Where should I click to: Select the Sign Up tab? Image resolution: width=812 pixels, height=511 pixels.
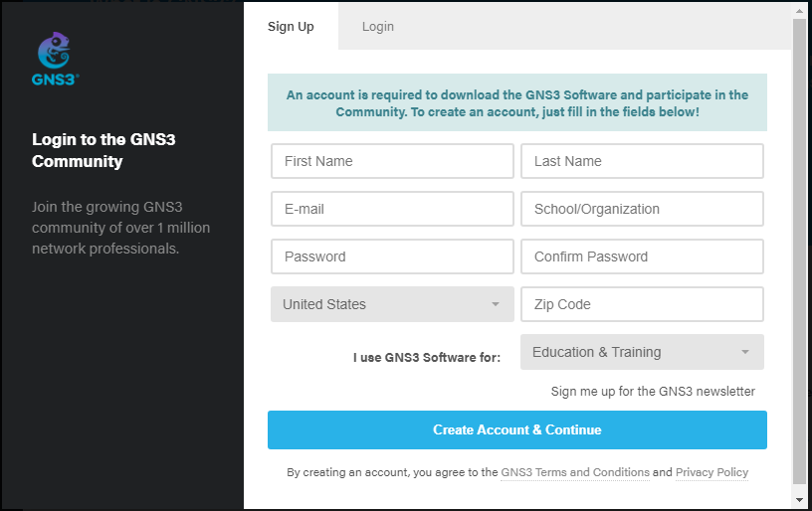coord(291,27)
